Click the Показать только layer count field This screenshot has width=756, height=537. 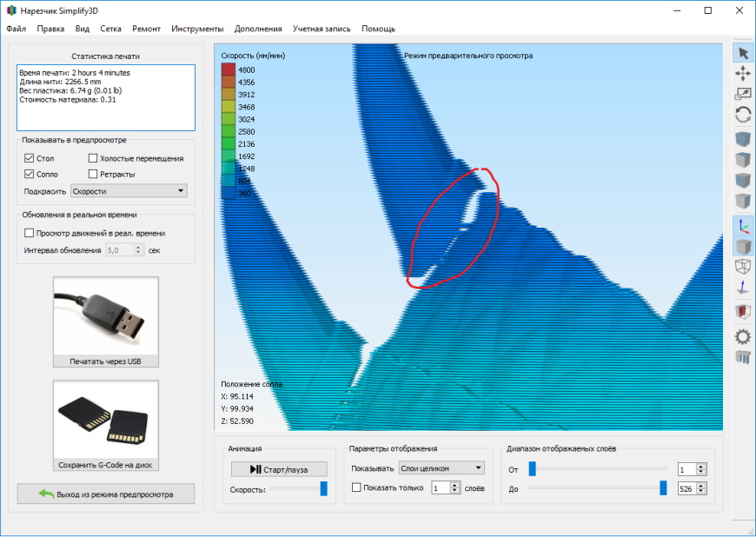pos(441,487)
